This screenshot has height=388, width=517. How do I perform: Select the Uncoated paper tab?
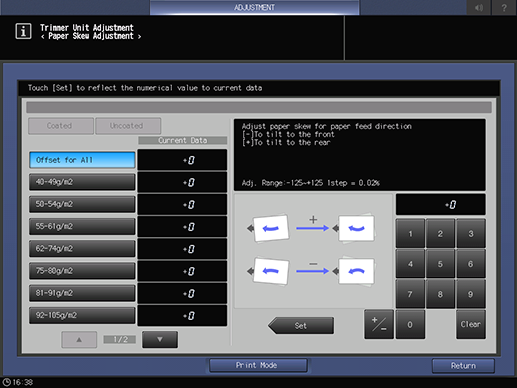128,126
